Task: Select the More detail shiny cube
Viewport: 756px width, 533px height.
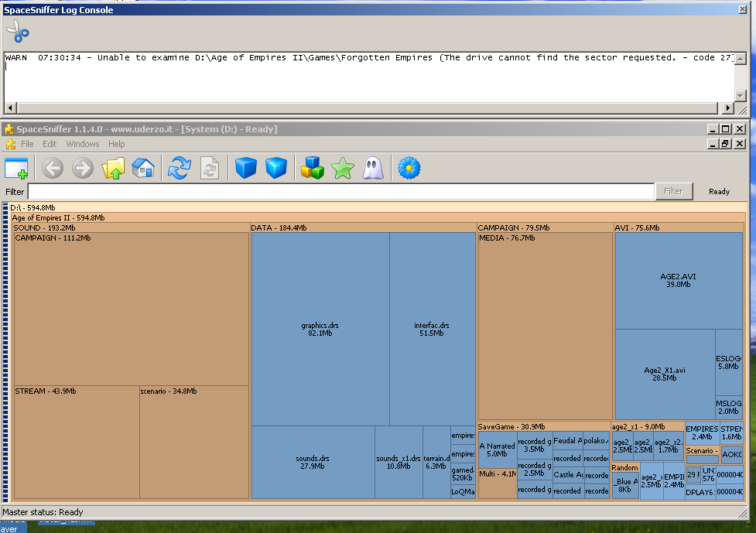Action: (276, 169)
